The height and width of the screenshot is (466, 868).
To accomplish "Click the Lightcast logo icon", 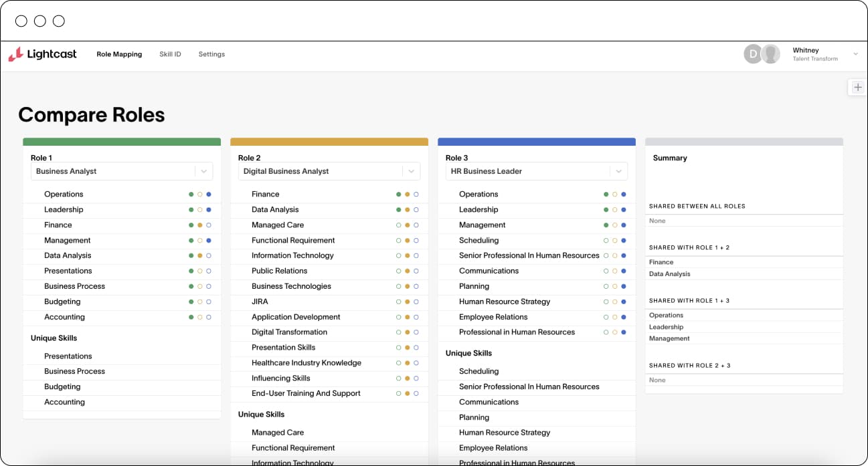I will click(x=15, y=55).
